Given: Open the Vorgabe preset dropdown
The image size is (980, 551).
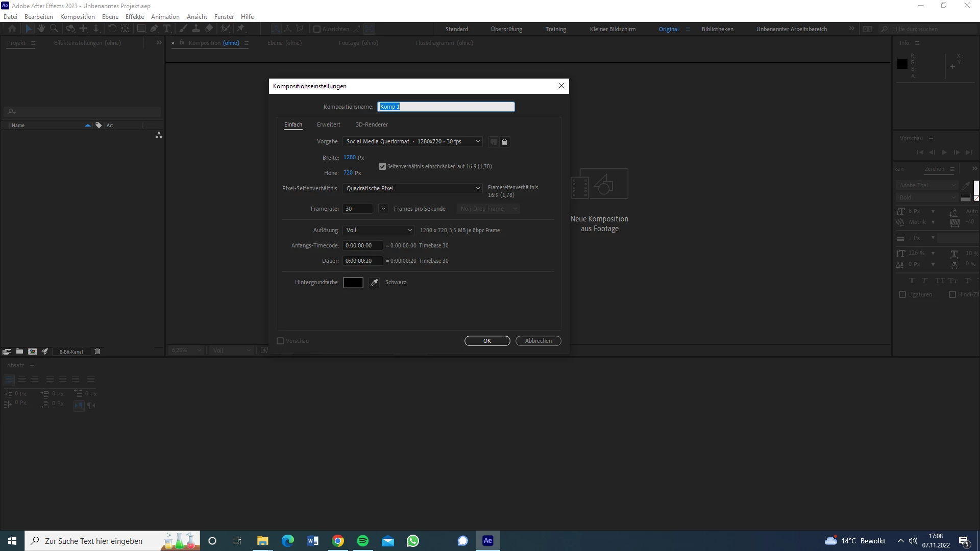Looking at the screenshot, I should [x=412, y=141].
